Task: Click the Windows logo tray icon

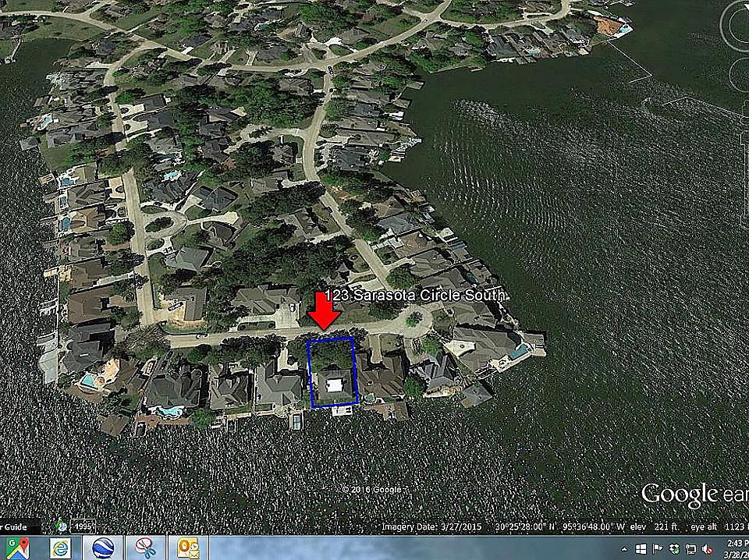Action: [641, 548]
